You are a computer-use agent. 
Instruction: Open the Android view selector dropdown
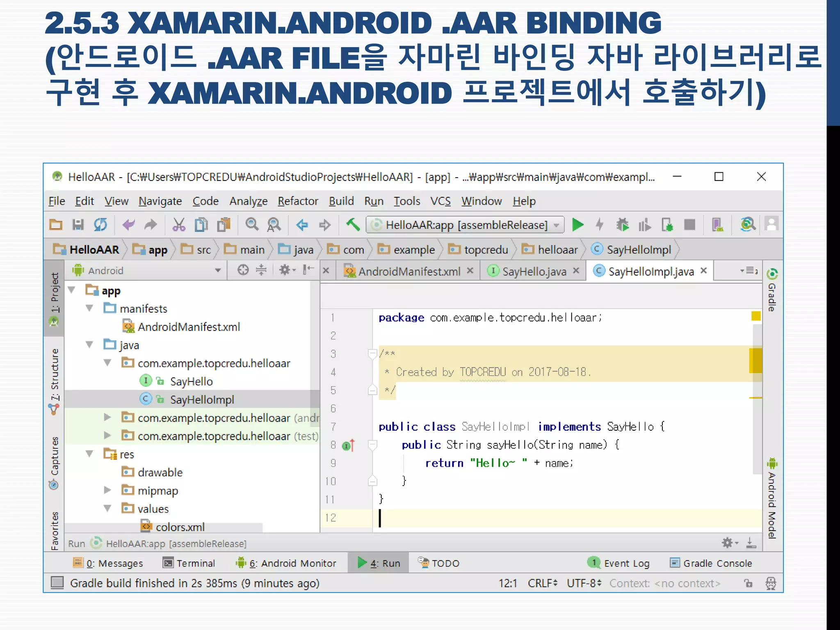point(147,271)
